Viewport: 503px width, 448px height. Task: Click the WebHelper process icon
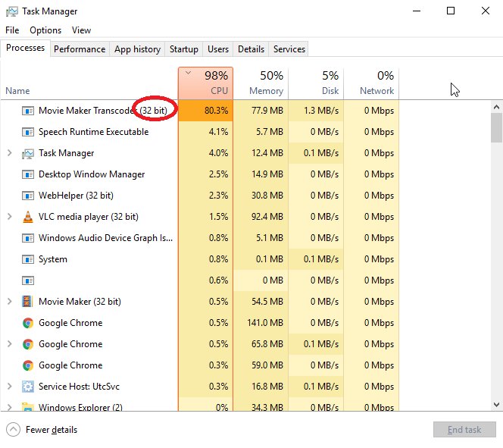click(28, 196)
